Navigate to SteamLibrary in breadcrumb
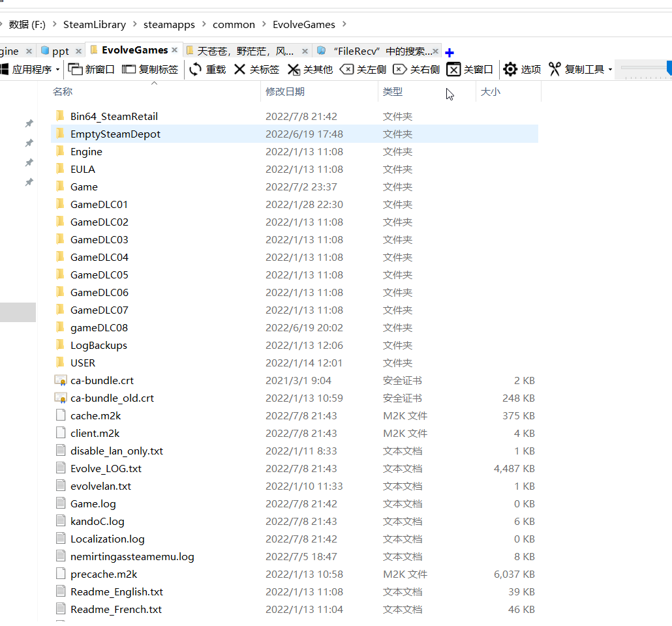This screenshot has width=672, height=626. [x=95, y=25]
